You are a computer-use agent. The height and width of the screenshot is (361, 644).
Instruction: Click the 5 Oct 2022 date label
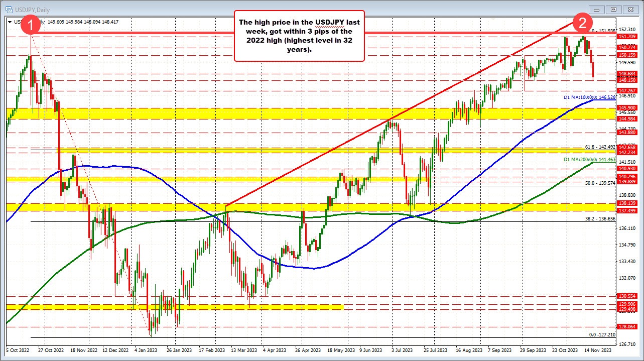click(18, 351)
